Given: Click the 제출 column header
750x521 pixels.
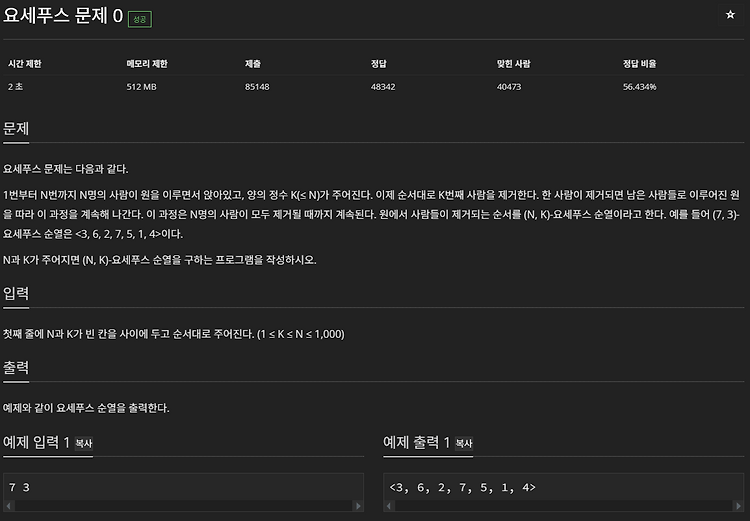Looking at the screenshot, I should click(x=253, y=64).
